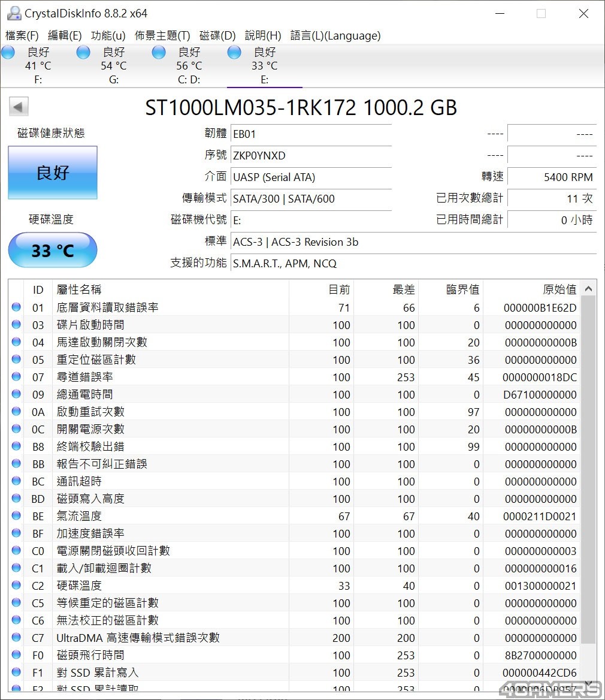The height and width of the screenshot is (700, 605).
Task: Click the 傳輸模式 field SATA/300 | SATA/600
Action: 311,198
